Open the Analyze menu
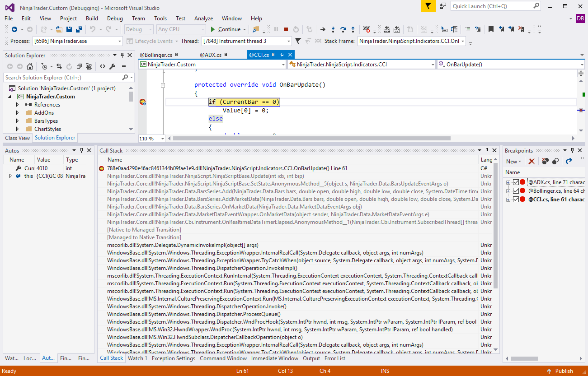588x376 pixels. [203, 19]
